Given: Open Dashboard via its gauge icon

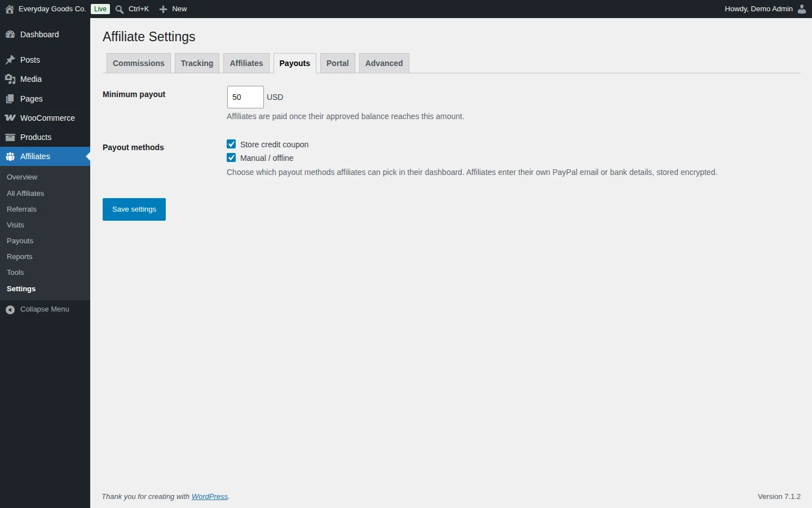Looking at the screenshot, I should 10,34.
